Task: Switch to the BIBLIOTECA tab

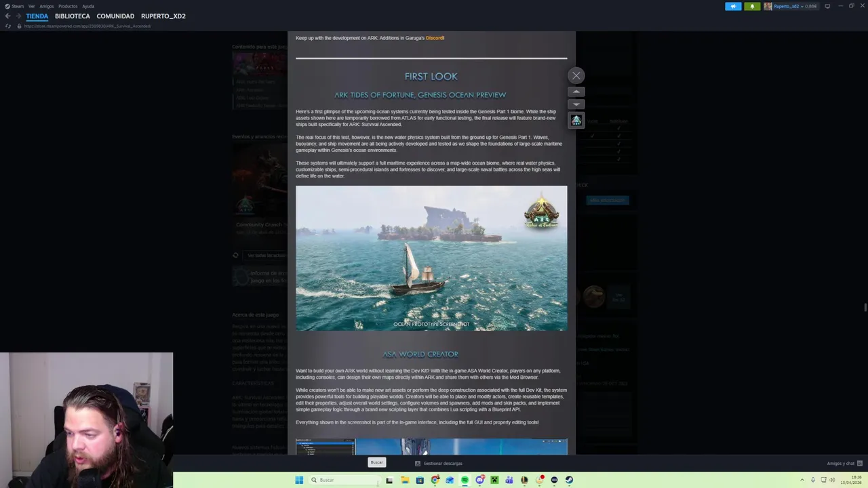Action: 73,16
